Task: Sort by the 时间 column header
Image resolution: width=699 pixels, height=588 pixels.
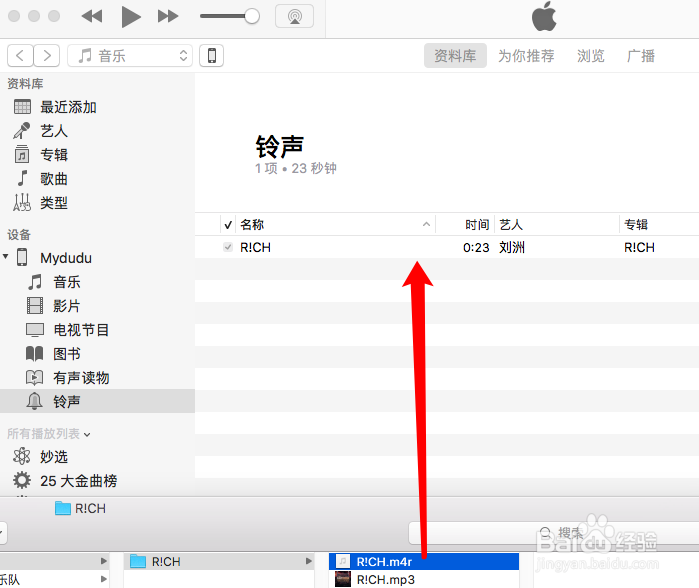Action: click(477, 225)
